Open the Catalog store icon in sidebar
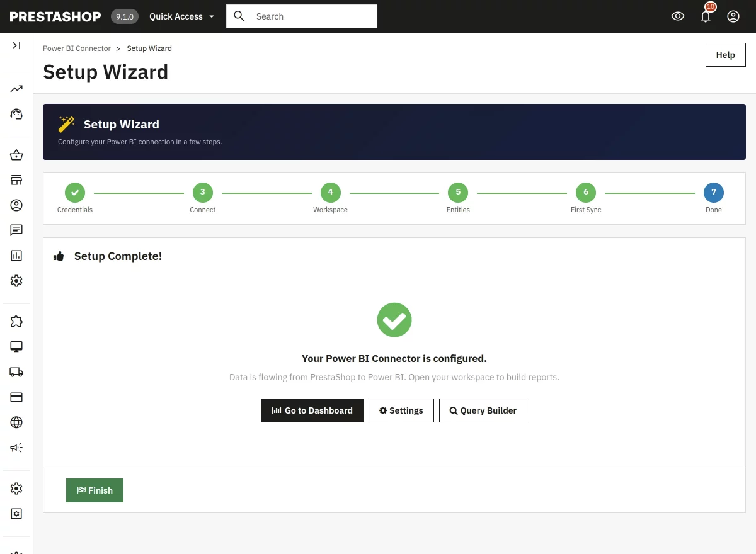 click(x=16, y=180)
